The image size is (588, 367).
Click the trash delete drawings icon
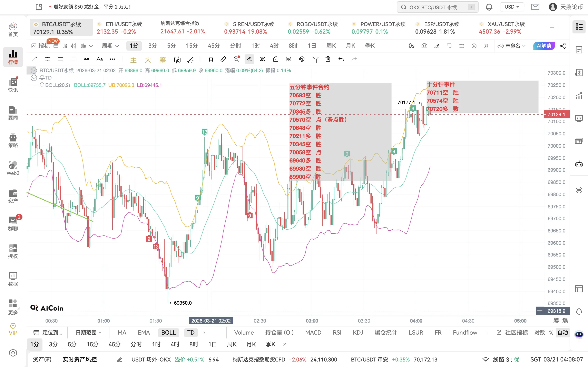(328, 59)
